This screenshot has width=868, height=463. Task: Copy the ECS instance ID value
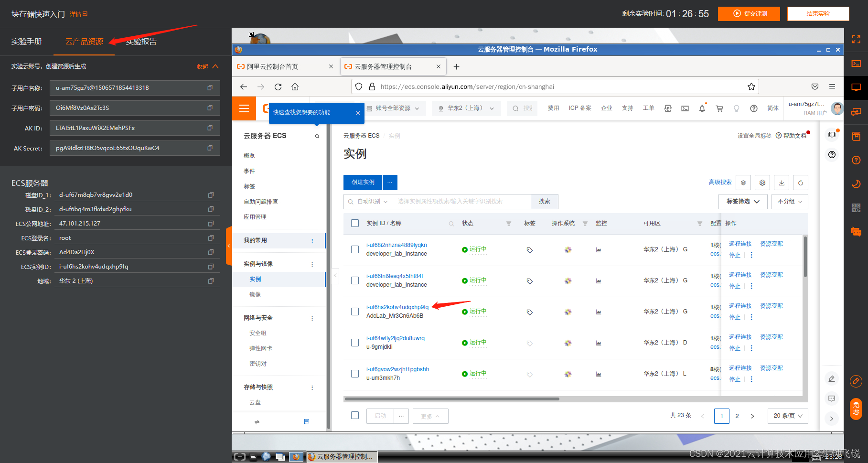(211, 267)
